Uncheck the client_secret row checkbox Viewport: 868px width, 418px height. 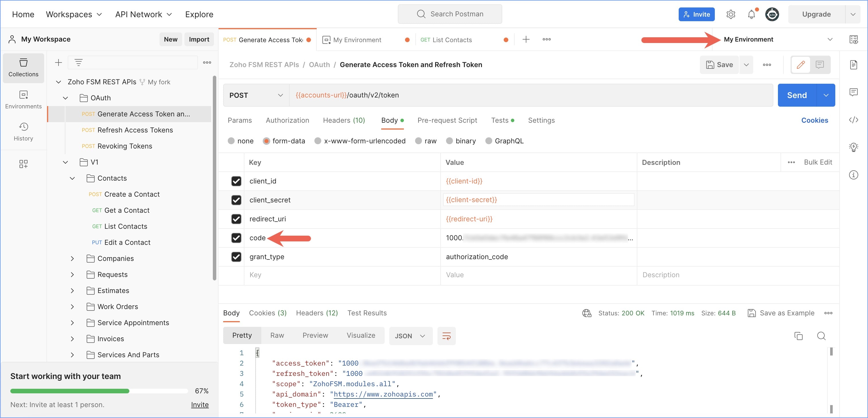coord(236,200)
